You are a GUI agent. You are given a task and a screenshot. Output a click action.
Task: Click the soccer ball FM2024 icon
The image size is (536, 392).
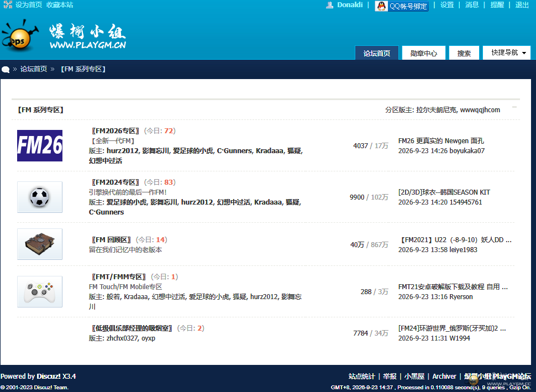40,197
